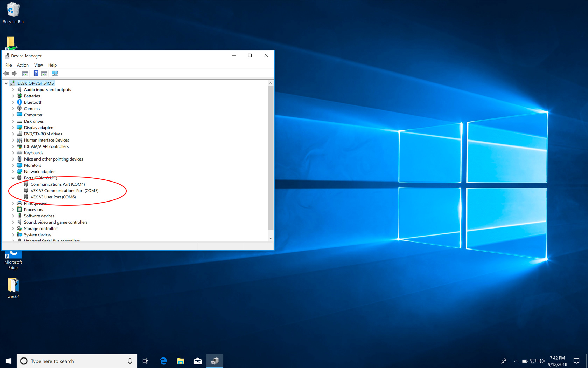Select the Monitors category icon
The width and height of the screenshot is (588, 368).
click(20, 165)
